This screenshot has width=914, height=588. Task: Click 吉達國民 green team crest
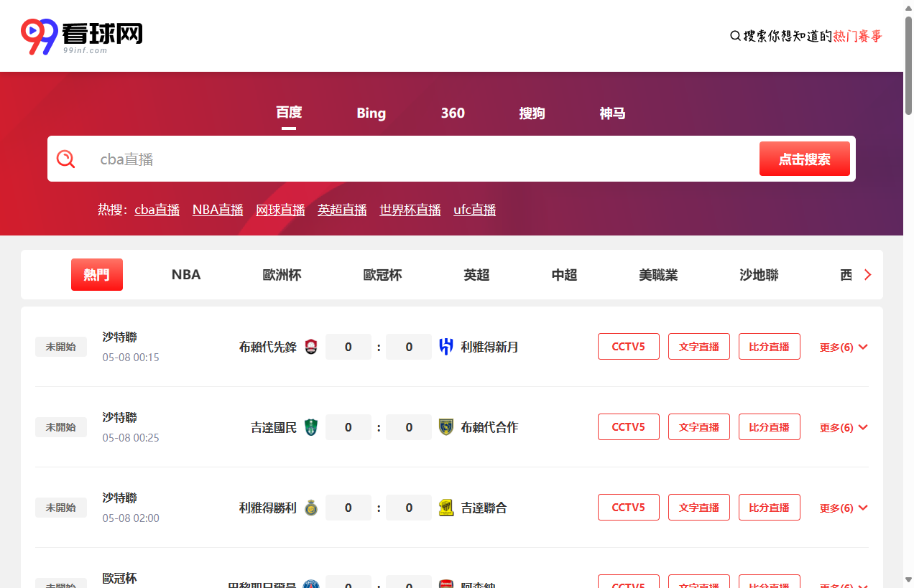click(x=311, y=427)
